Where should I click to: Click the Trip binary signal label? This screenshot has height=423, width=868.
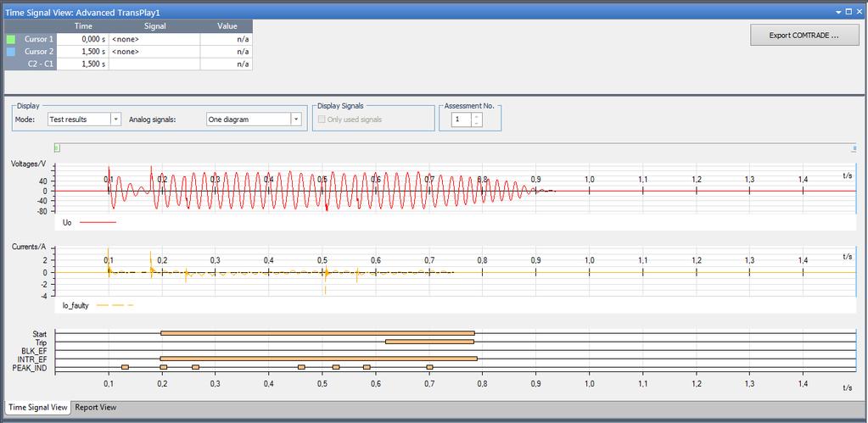(42, 342)
